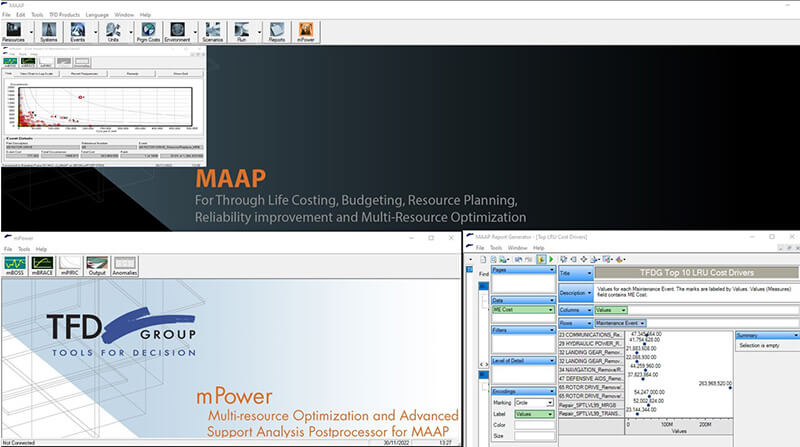Open the Environment module in MAAP
This screenshot has width=800, height=447.
(177, 32)
